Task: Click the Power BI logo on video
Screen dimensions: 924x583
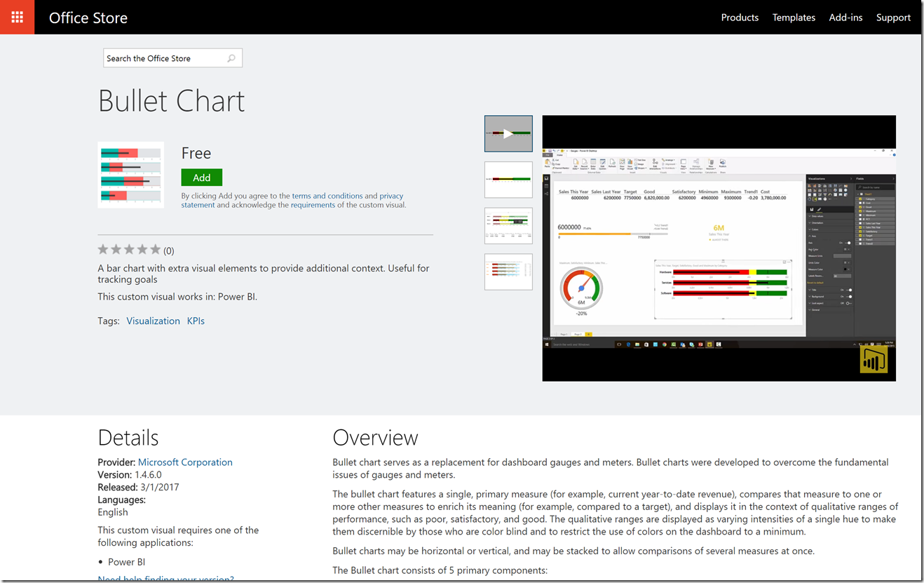Action: click(874, 359)
